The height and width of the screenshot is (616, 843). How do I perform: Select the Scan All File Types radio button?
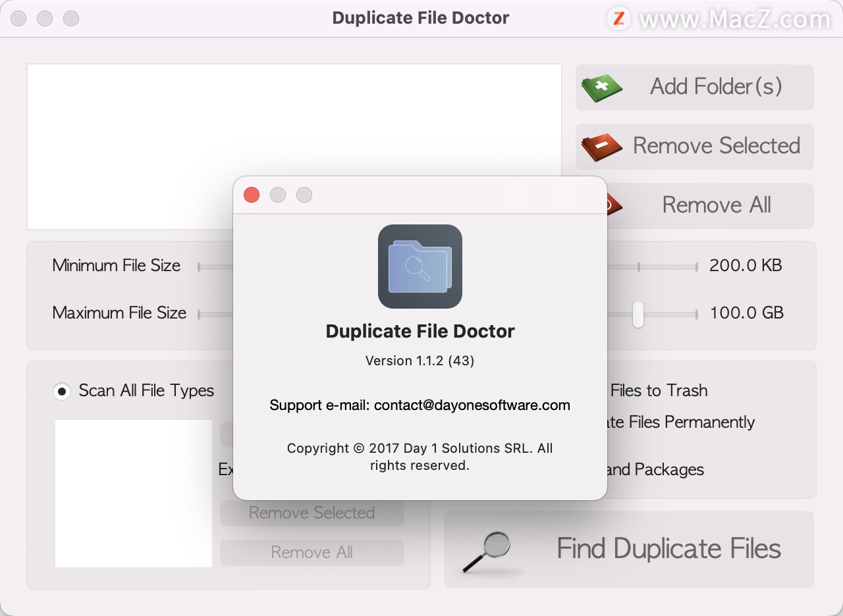[x=62, y=392]
